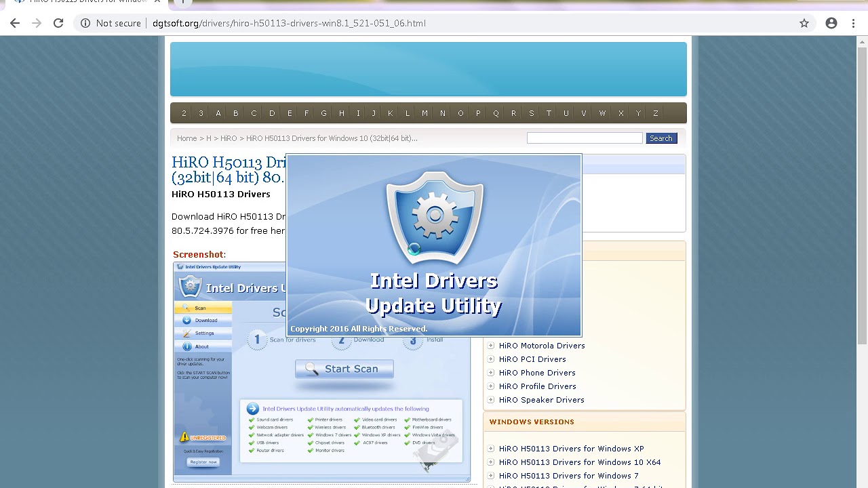This screenshot has width=868, height=488.
Task: Select letter A in the alphabet bar
Action: (218, 113)
